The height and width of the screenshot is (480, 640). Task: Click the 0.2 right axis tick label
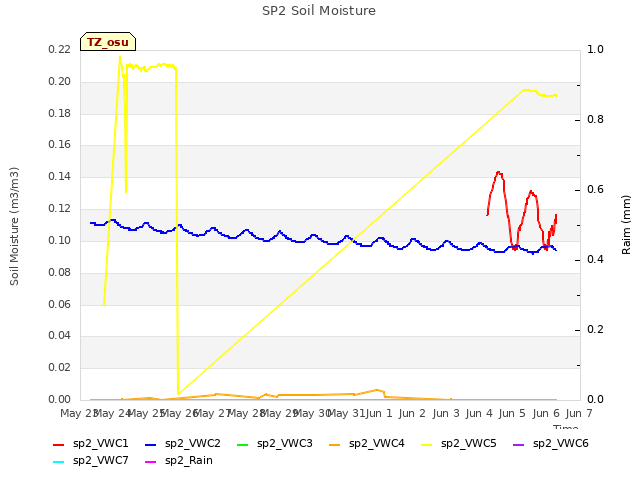tap(595, 329)
